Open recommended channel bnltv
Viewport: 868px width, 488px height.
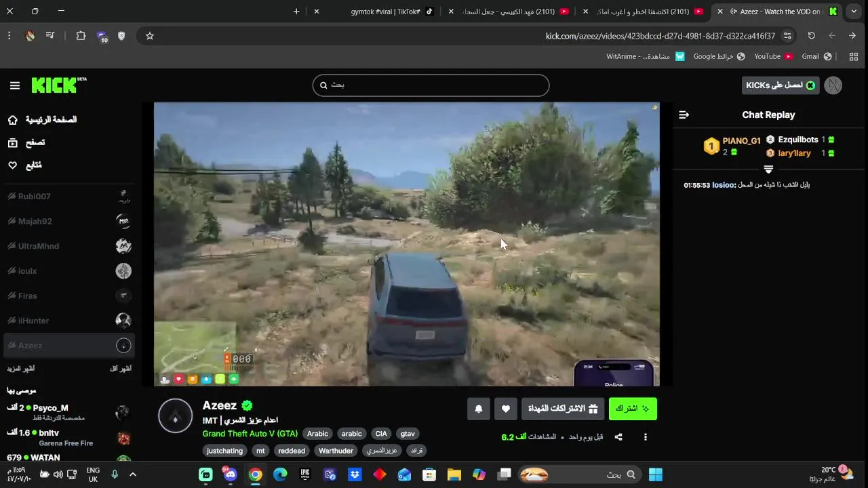(x=69, y=437)
